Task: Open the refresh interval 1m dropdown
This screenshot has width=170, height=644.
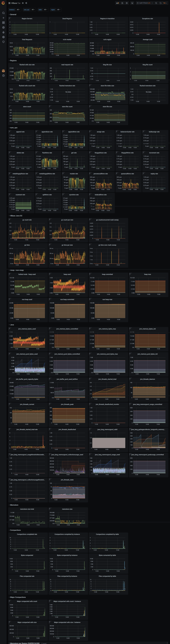Action: coord(165,3)
